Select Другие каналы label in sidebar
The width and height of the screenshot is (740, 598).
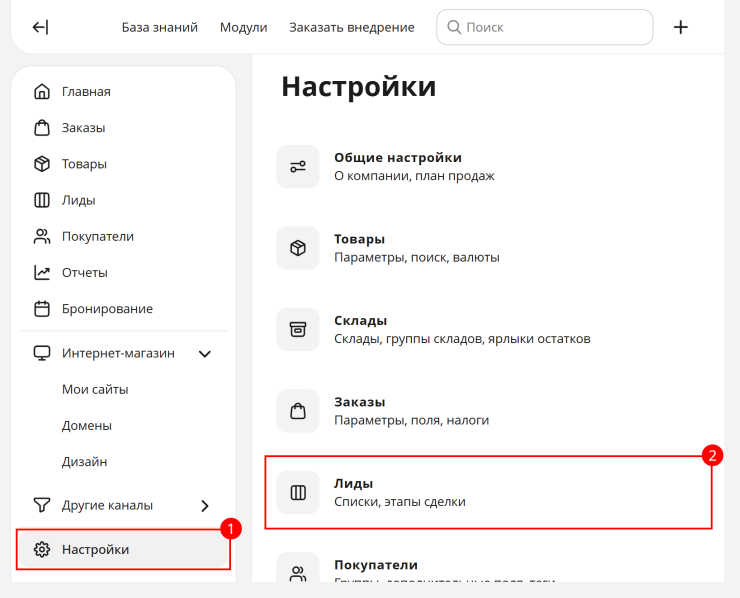pos(108,505)
